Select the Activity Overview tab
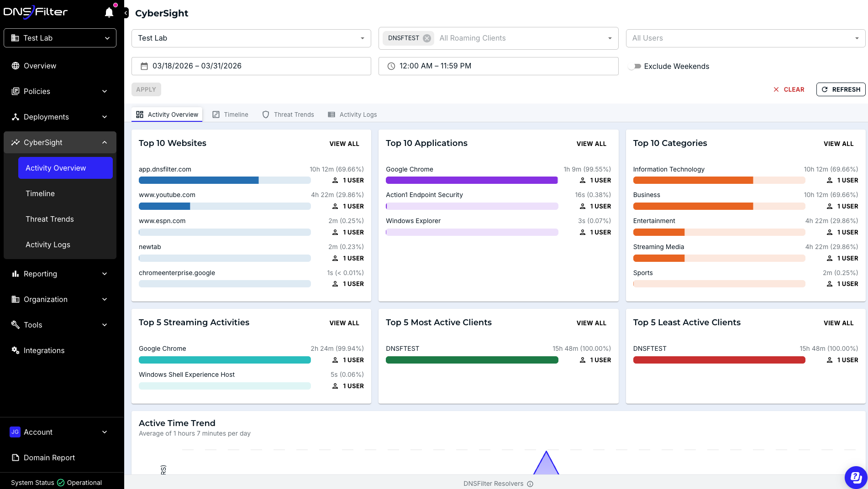This screenshot has height=489, width=868. pyautogui.click(x=167, y=114)
